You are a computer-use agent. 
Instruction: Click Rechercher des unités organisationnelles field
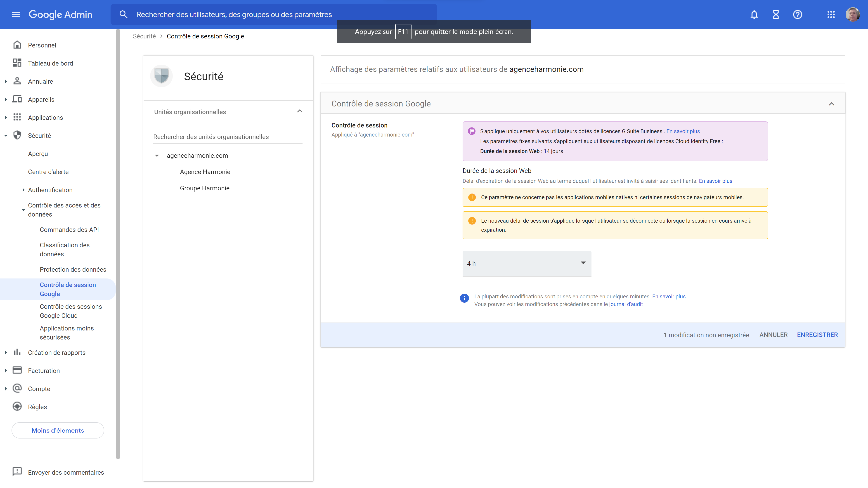227,137
